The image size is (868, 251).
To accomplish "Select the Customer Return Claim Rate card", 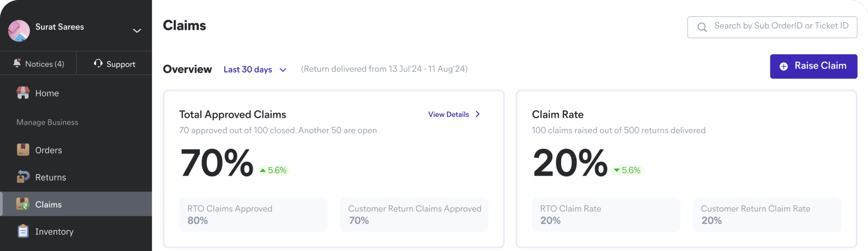I will [767, 215].
